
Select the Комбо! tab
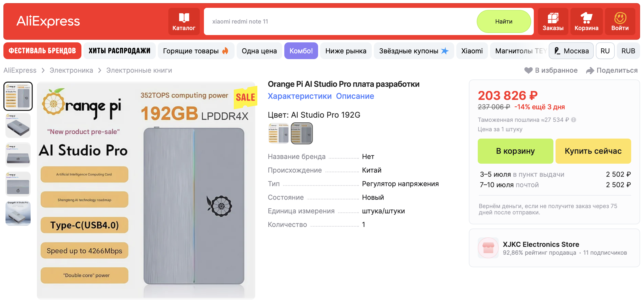pos(301,51)
